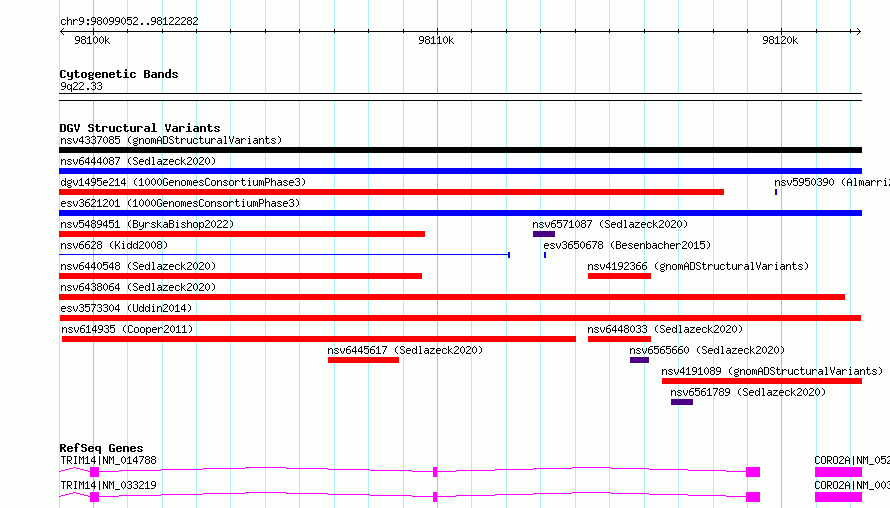This screenshot has width=890, height=508.
Task: Open the nsv6561789 Sedlazeck2020 label
Action: [x=748, y=392]
